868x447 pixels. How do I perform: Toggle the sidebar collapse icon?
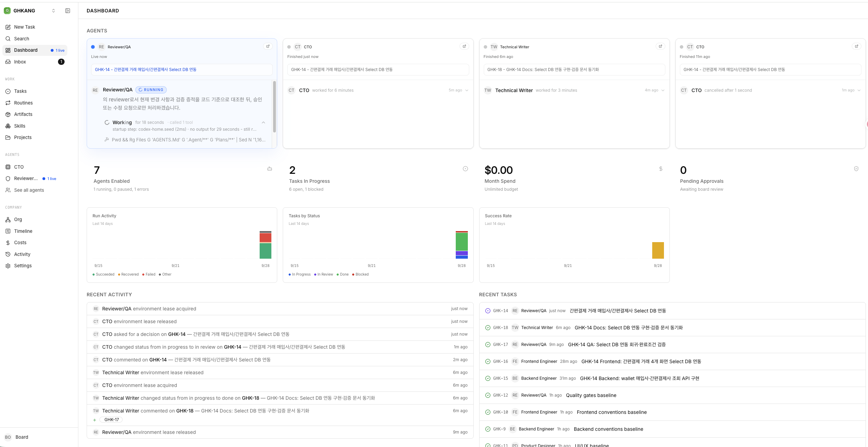pyautogui.click(x=68, y=11)
